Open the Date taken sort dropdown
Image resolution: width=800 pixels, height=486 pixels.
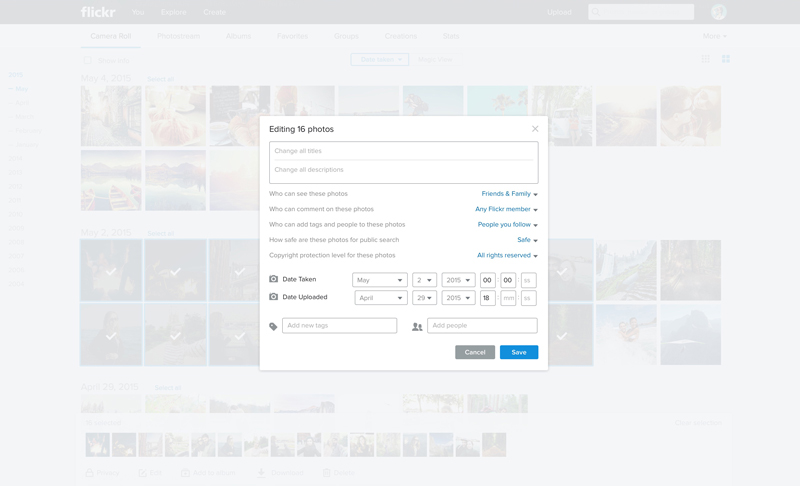[380, 60]
